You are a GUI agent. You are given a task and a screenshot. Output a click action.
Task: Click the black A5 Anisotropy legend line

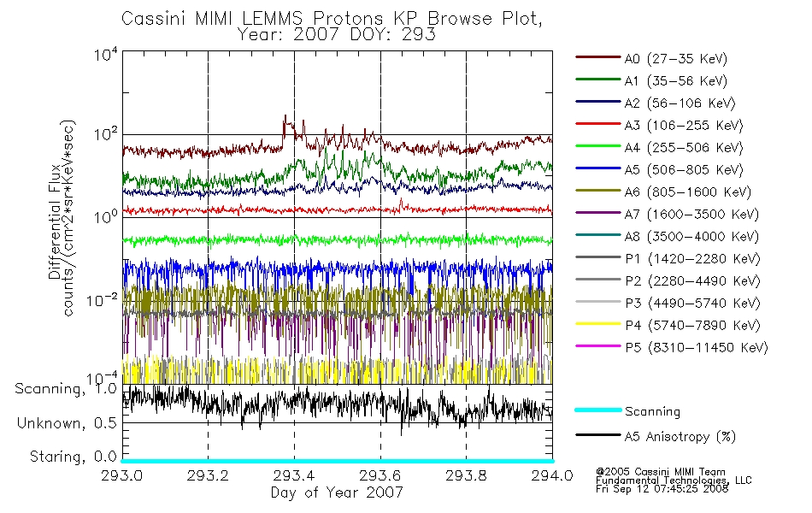coord(598,434)
